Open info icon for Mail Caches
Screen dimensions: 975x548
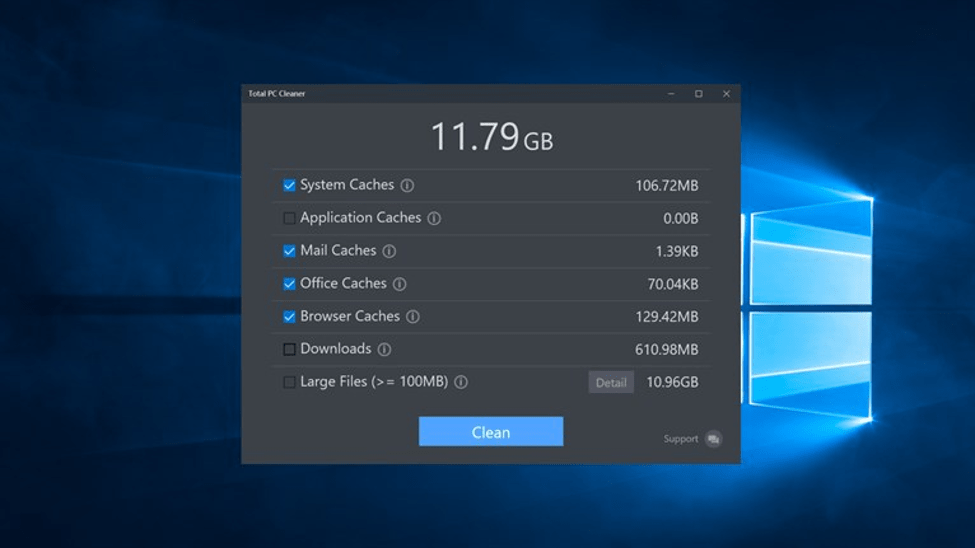click(x=389, y=251)
